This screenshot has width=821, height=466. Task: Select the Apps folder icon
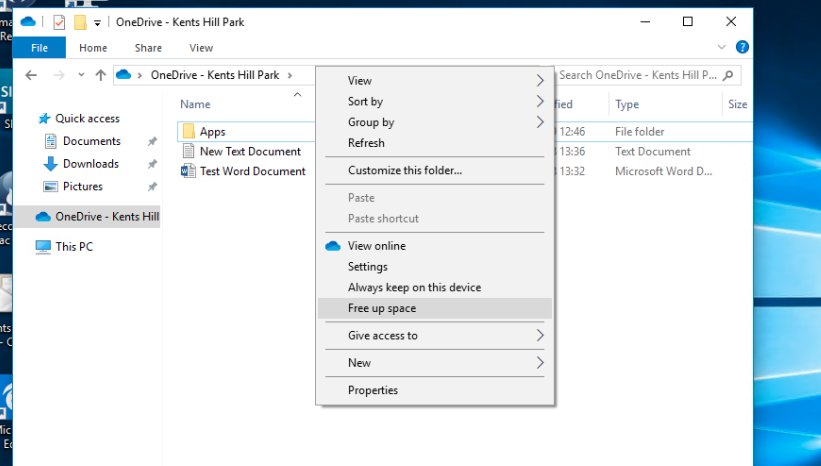(188, 131)
